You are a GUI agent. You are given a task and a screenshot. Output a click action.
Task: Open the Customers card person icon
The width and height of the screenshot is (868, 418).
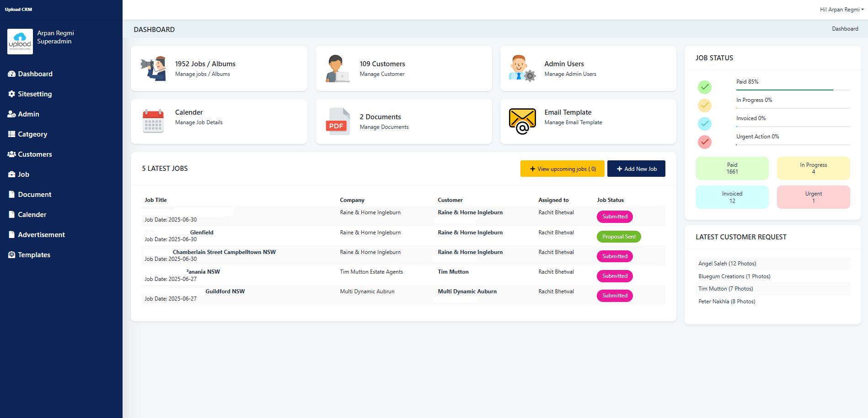coord(338,69)
